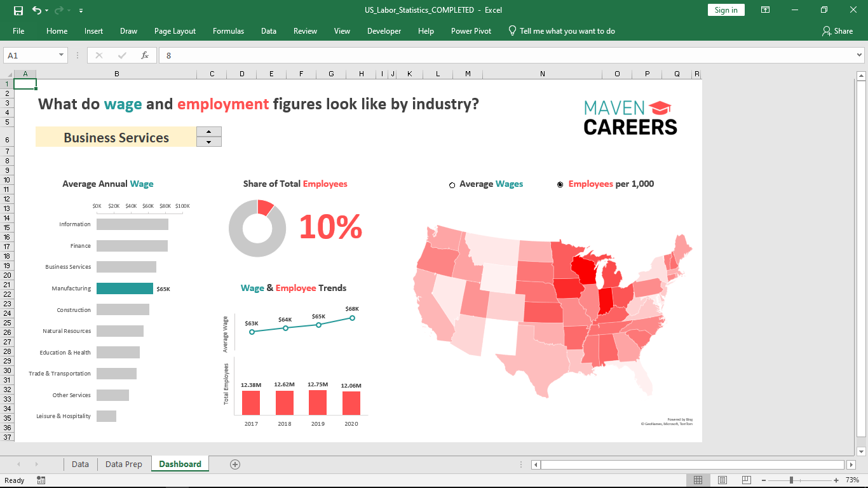The image size is (868, 488).
Task: Click the Save icon in title bar
Action: tap(18, 10)
